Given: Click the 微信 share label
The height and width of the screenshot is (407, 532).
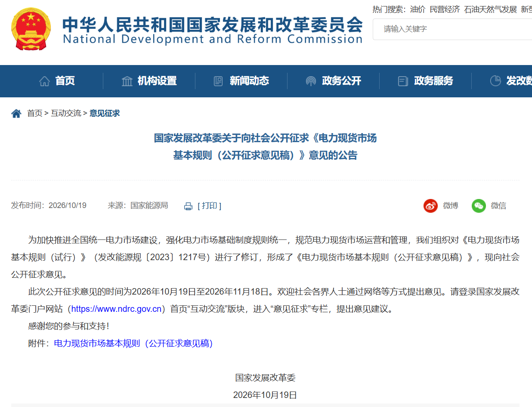Looking at the screenshot, I should point(498,206).
